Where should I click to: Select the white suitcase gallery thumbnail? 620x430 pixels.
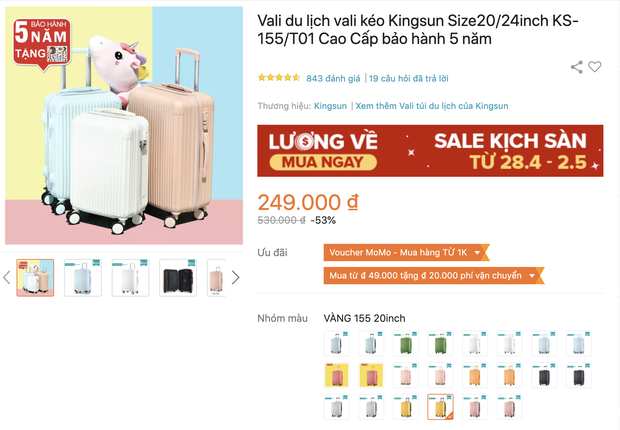(130, 278)
